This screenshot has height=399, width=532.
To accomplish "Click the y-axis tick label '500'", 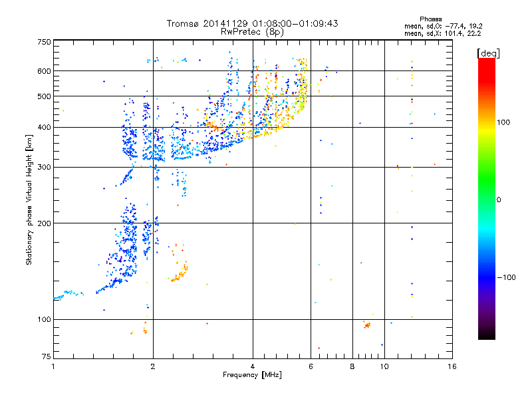I will click(x=44, y=96).
